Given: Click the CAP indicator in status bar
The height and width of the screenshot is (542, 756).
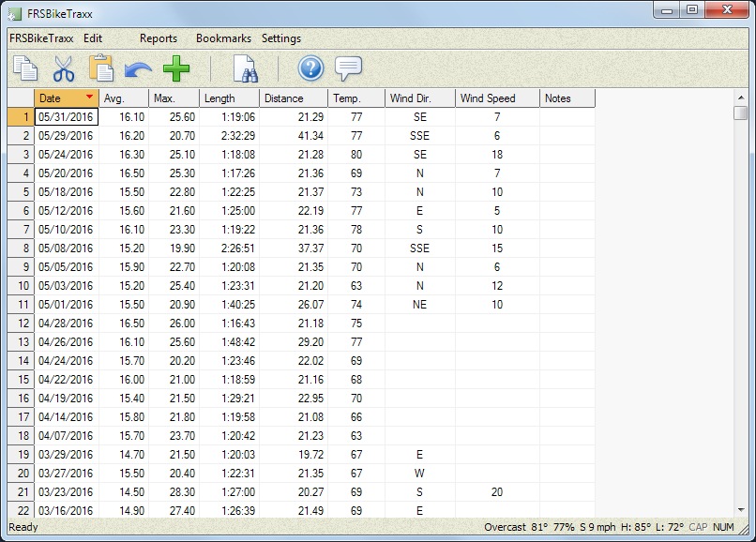Looking at the screenshot, I should (x=698, y=527).
